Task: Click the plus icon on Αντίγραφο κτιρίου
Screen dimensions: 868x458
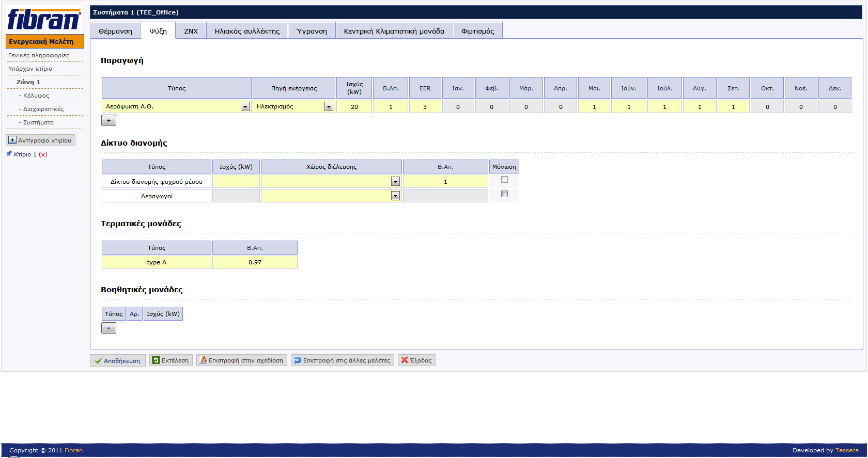Action: point(12,140)
